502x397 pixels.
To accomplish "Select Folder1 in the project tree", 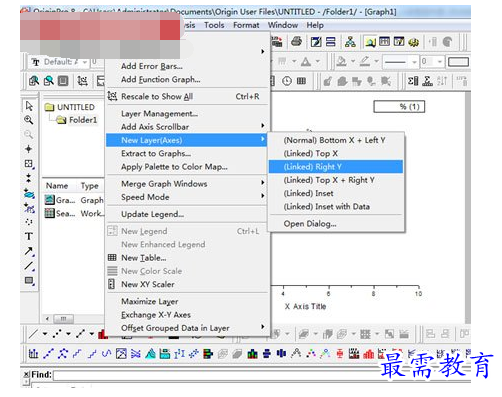I will click(x=77, y=120).
